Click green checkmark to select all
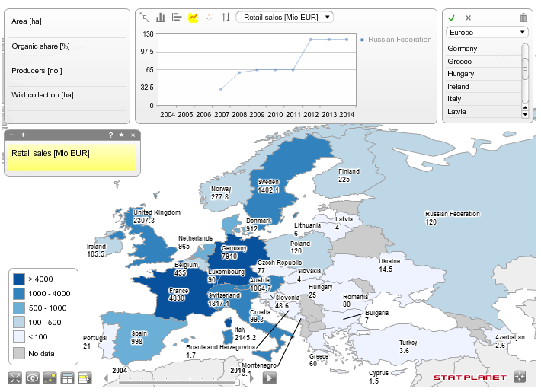The height and width of the screenshot is (392, 541). (x=451, y=18)
